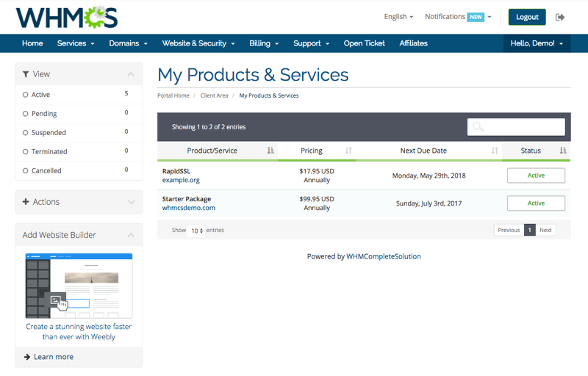Image resolution: width=588 pixels, height=376 pixels.
Task: Open the Billing menu dropdown
Action: [264, 43]
